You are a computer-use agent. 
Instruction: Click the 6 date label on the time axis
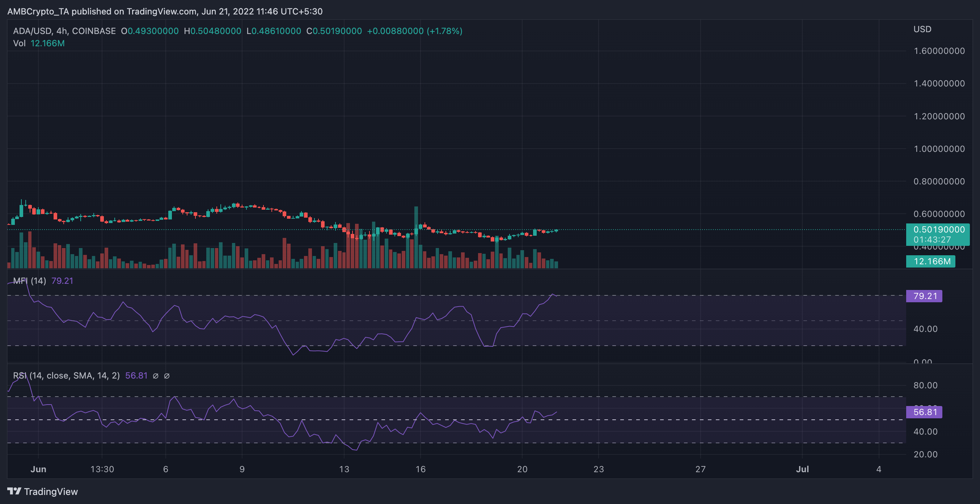tap(165, 469)
